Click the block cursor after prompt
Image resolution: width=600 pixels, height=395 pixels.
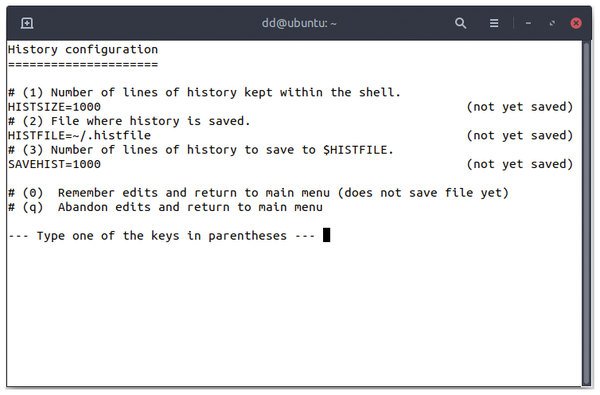[326, 235]
